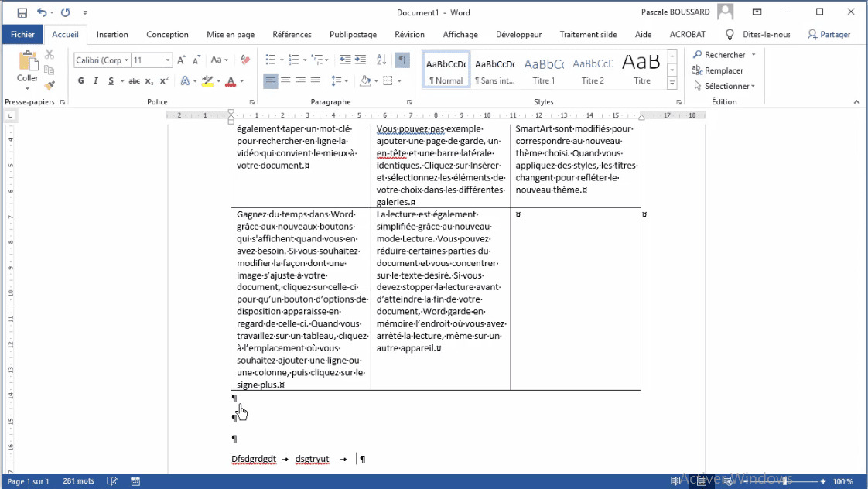
Task: Click the increase indent icon
Action: click(360, 59)
